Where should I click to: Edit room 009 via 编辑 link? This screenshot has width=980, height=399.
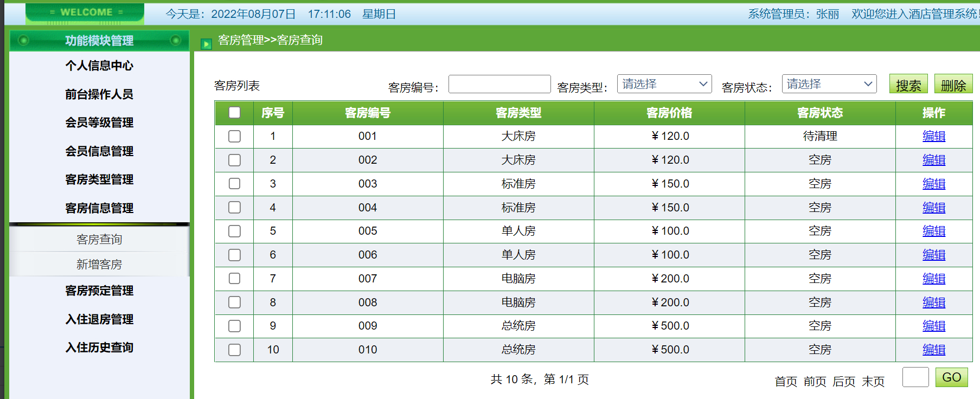(x=934, y=326)
